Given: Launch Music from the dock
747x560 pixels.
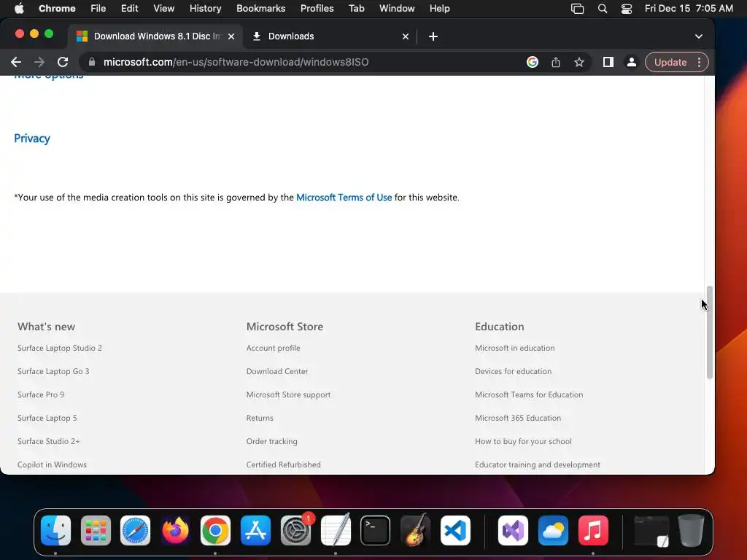Looking at the screenshot, I should pyautogui.click(x=593, y=531).
